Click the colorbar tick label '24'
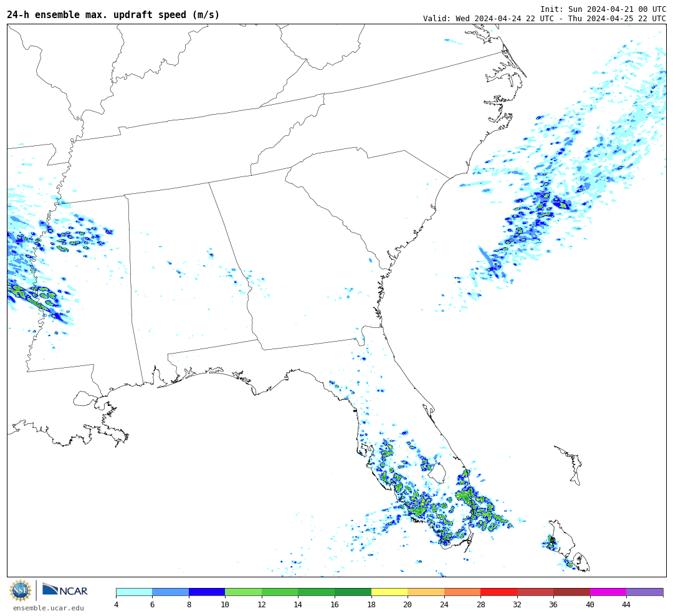Screen dimensions: 673x616 (444, 605)
